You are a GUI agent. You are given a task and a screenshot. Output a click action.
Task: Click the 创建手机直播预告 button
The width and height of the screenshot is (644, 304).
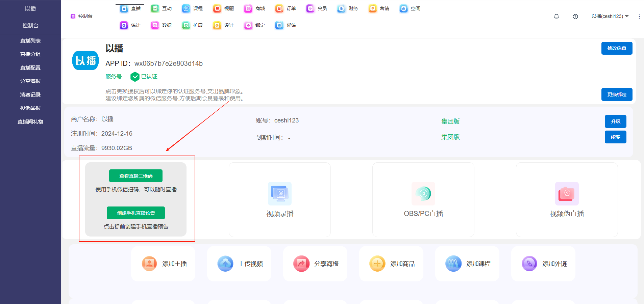[x=136, y=213]
